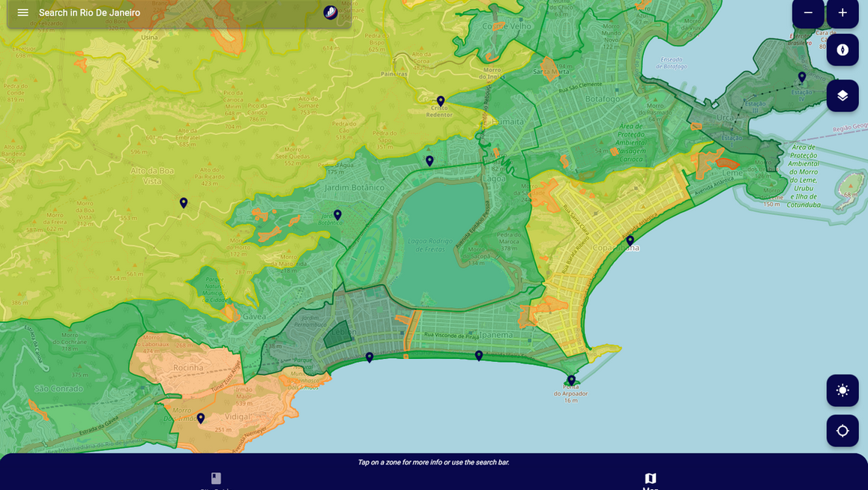Screen dimensions: 868x490
Task: Select the Cristo Redentor map pin
Action: pos(441,101)
